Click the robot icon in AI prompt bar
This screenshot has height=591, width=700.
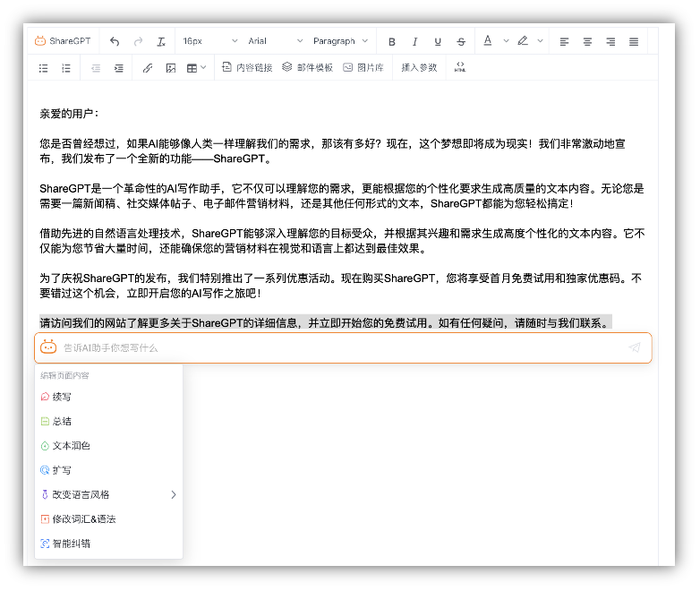click(x=48, y=347)
